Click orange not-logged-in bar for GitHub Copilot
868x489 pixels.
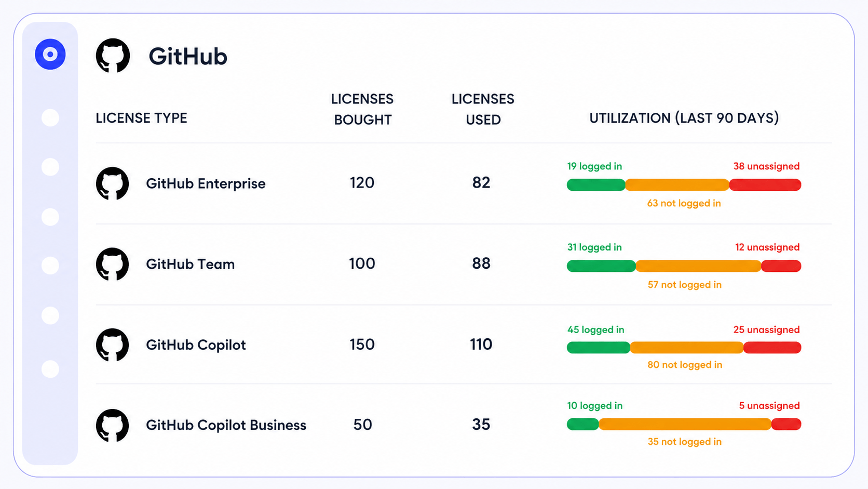click(x=686, y=347)
